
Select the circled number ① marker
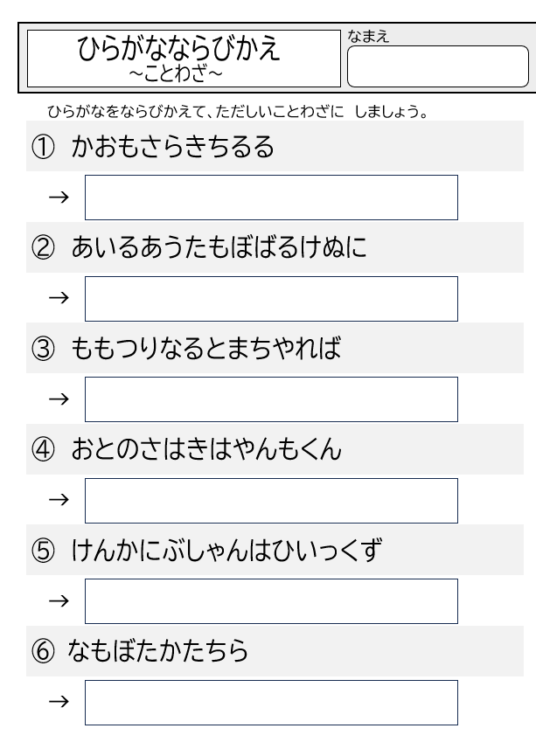pos(43,147)
